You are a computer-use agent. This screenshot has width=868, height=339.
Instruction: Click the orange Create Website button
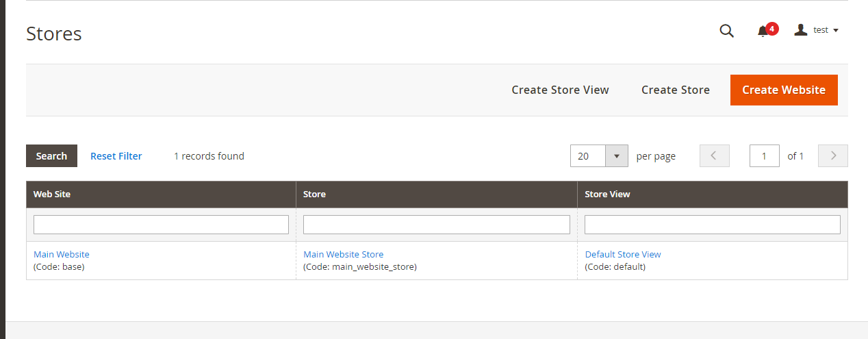coord(784,90)
